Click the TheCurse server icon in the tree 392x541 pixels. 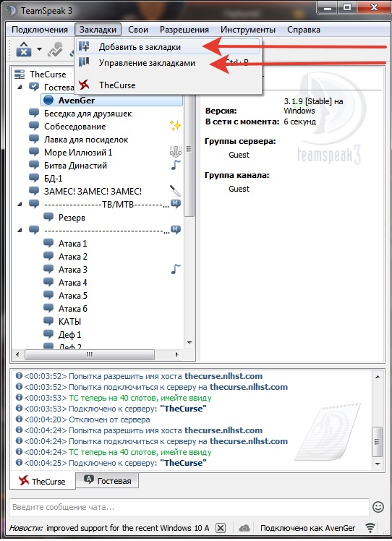coord(20,74)
